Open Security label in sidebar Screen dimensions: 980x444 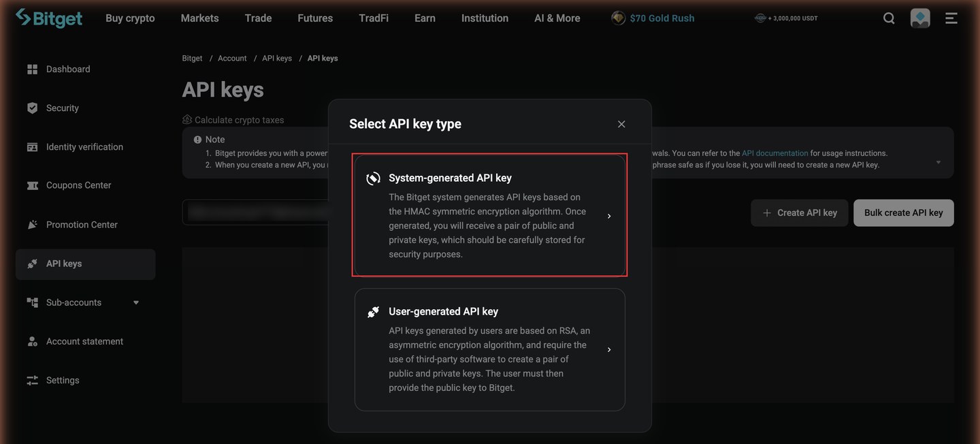[x=63, y=108]
